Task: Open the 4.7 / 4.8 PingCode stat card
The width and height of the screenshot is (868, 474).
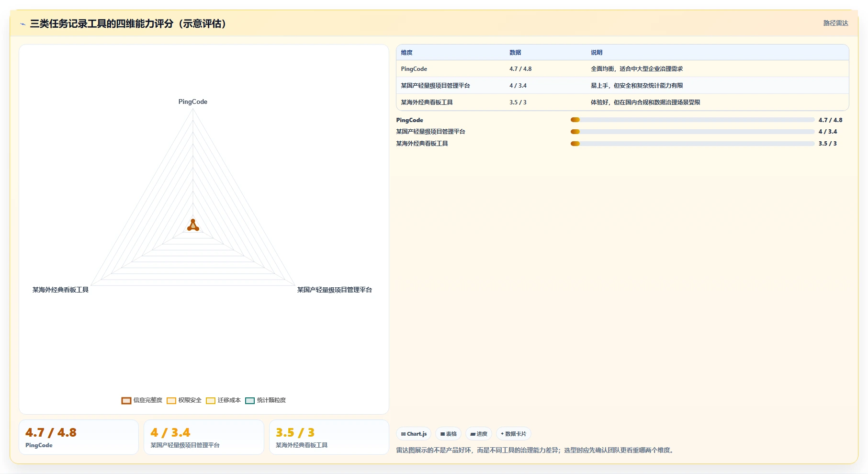Action: pos(79,437)
